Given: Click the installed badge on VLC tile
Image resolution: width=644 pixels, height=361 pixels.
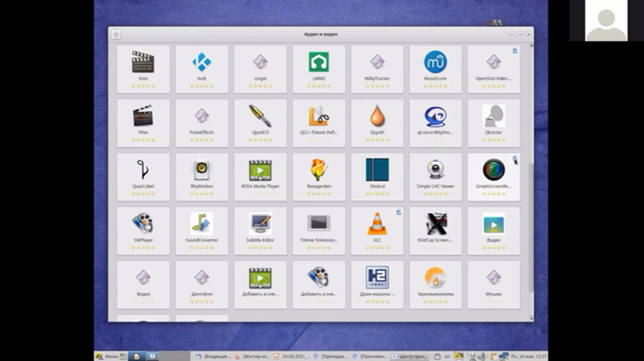Looking at the screenshot, I should point(398,213).
